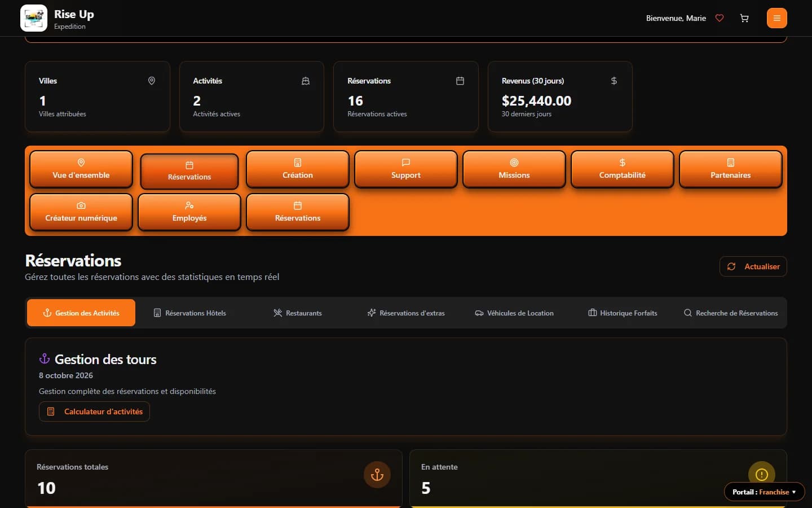Viewport: 812px width, 508px height.
Task: Click the date 8 octobre 2026
Action: pos(66,375)
